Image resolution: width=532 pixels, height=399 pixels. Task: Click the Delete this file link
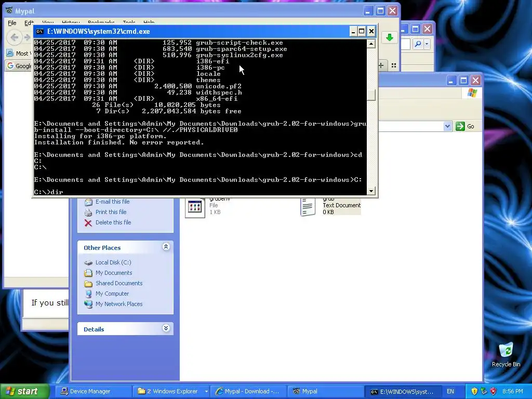click(x=113, y=222)
